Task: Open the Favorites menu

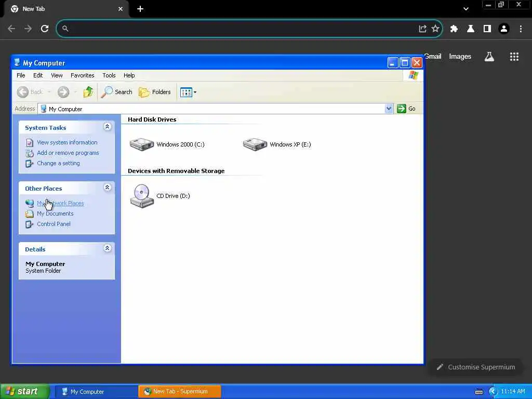Action: point(82,75)
